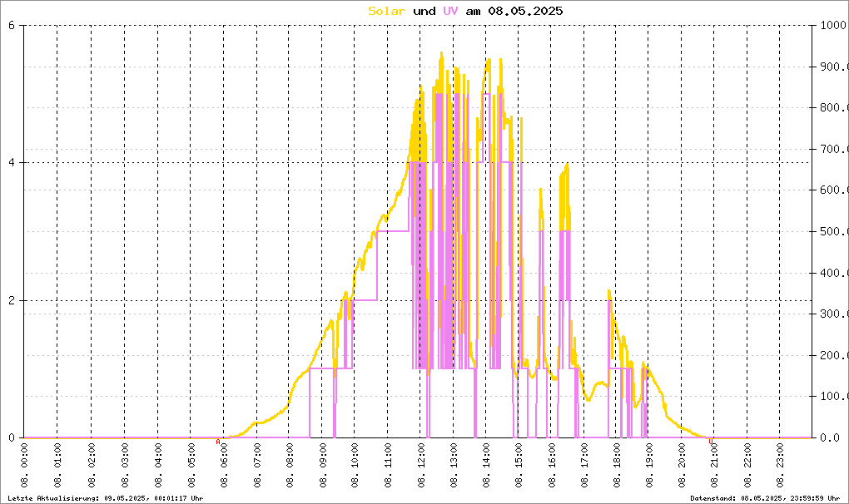Click the time axis label '08. 14:00'
The image size is (849, 504).
486,465
